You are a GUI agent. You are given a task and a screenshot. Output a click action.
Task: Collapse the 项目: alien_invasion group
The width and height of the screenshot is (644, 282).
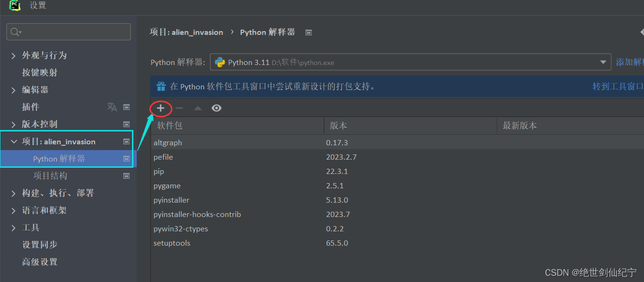(14, 141)
